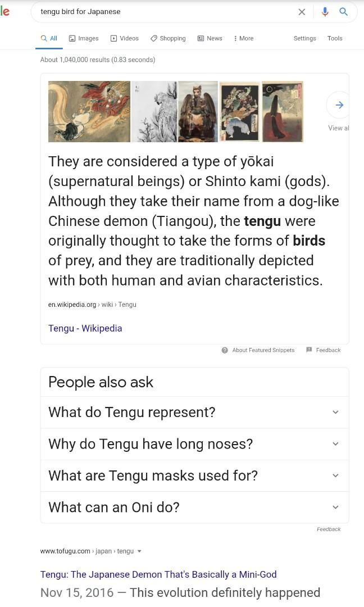Switch to the Images tab
Screen dimensions: 364x607
point(84,38)
